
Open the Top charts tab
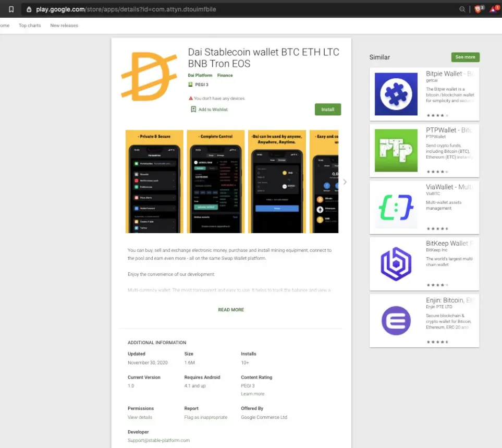tap(30, 26)
